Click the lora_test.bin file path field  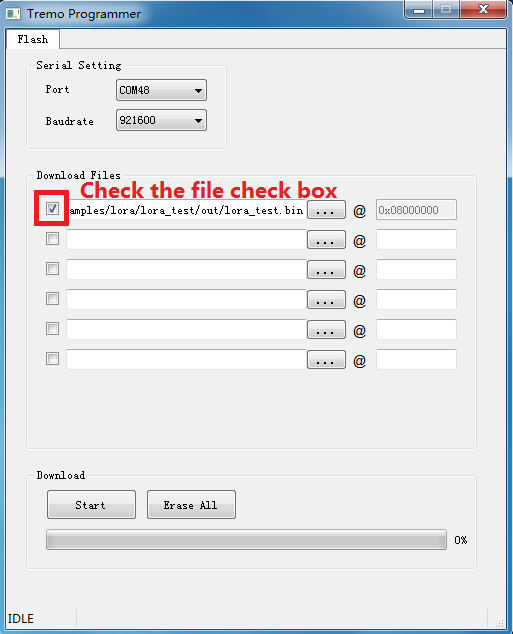point(186,210)
